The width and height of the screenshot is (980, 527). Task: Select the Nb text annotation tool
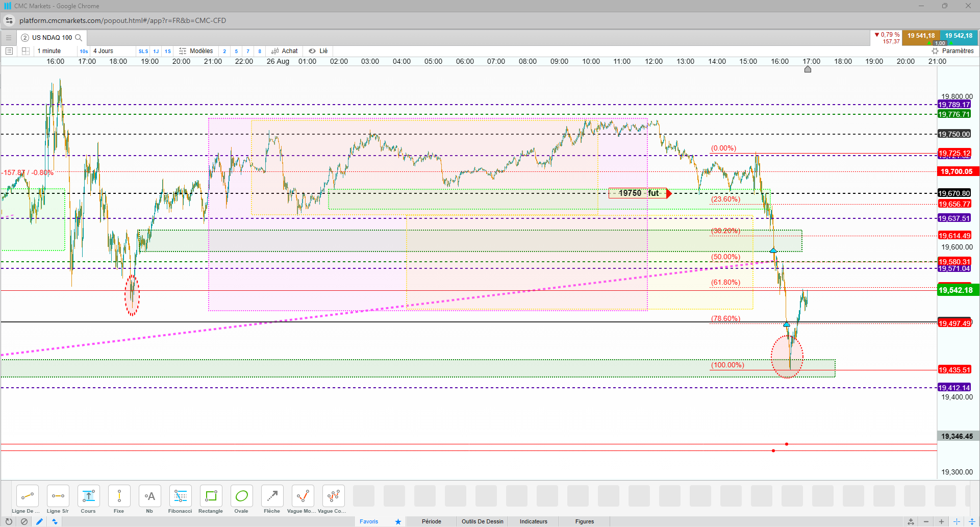click(x=149, y=496)
